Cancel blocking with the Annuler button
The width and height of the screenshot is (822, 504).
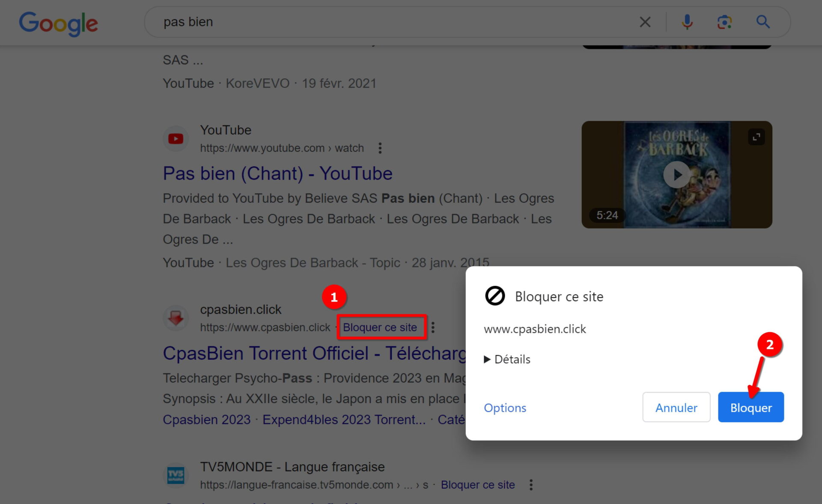pyautogui.click(x=676, y=407)
